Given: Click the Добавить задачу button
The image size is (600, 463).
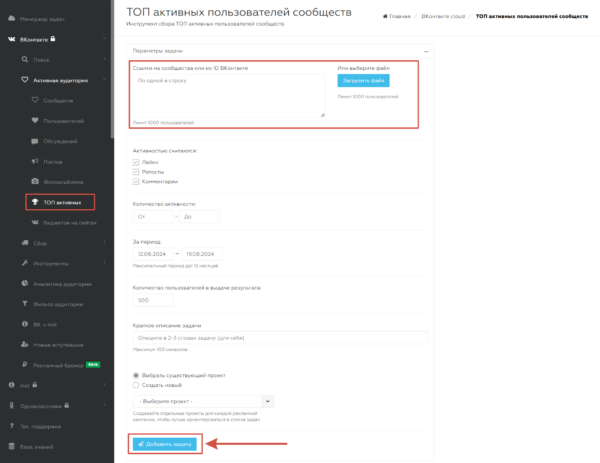Looking at the screenshot, I should [165, 444].
